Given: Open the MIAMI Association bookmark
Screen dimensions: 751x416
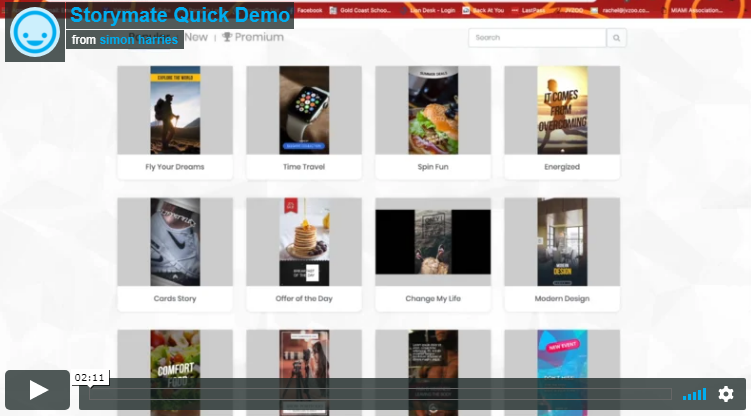Looking at the screenshot, I should (694, 10).
